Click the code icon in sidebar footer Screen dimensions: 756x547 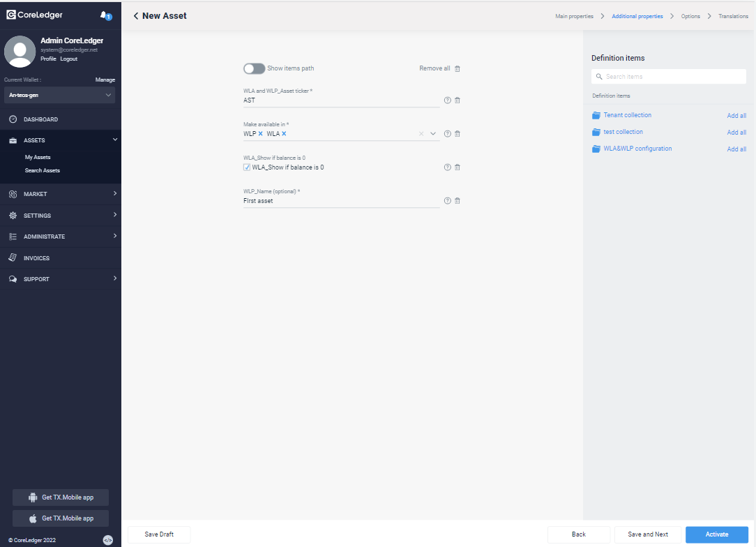(107, 539)
